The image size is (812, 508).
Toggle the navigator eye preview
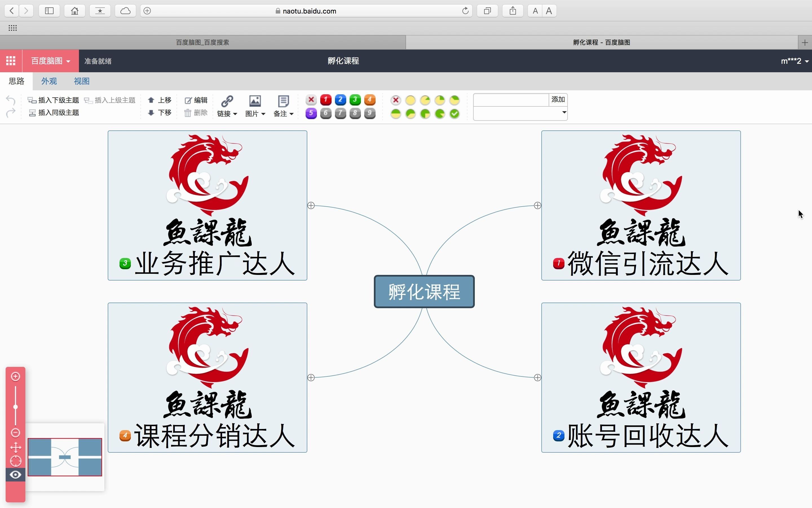(x=16, y=475)
